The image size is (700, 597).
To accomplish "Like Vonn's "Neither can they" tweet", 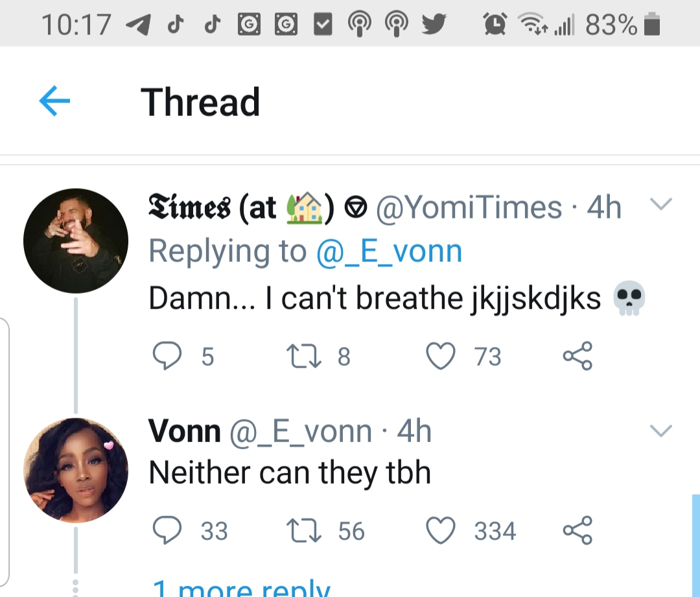I will [x=441, y=531].
